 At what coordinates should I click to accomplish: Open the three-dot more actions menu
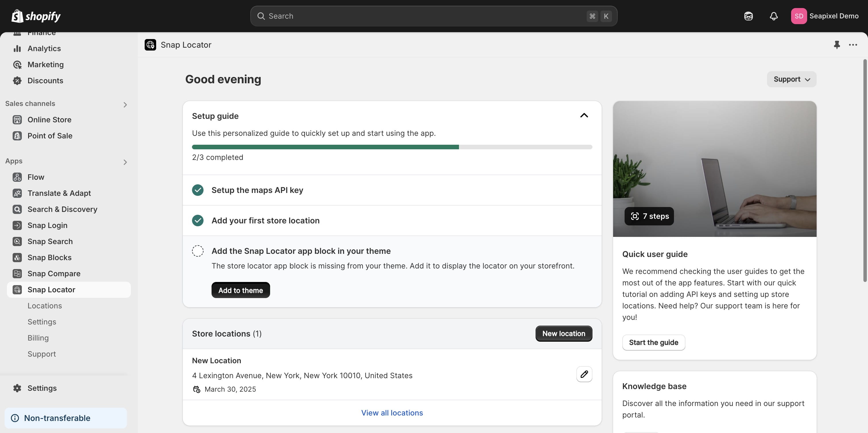tap(853, 45)
